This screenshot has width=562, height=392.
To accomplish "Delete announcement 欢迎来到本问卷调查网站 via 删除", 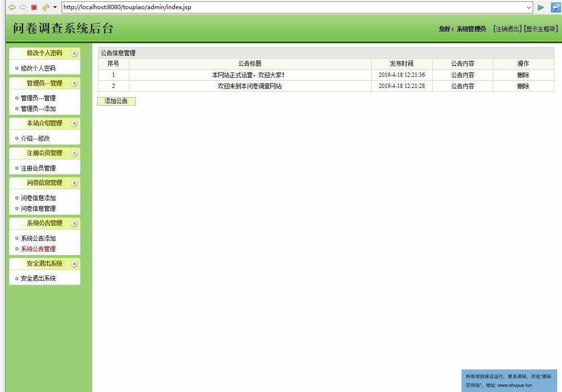I will coord(523,86).
